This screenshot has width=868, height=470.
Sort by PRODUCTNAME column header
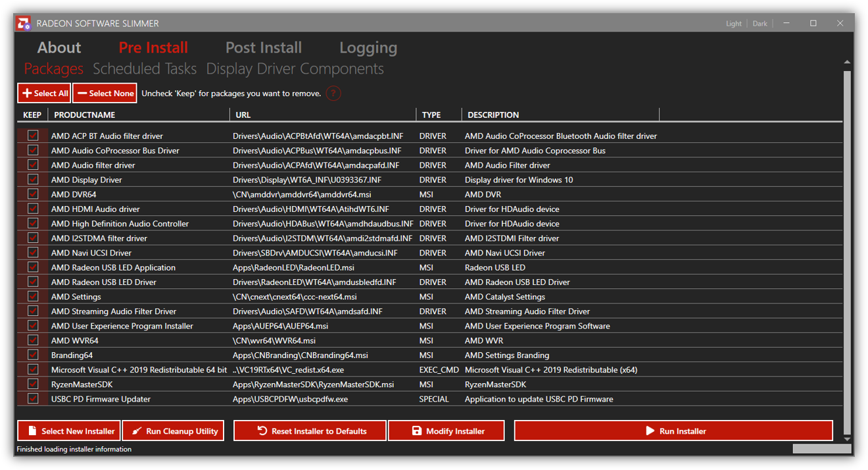139,115
